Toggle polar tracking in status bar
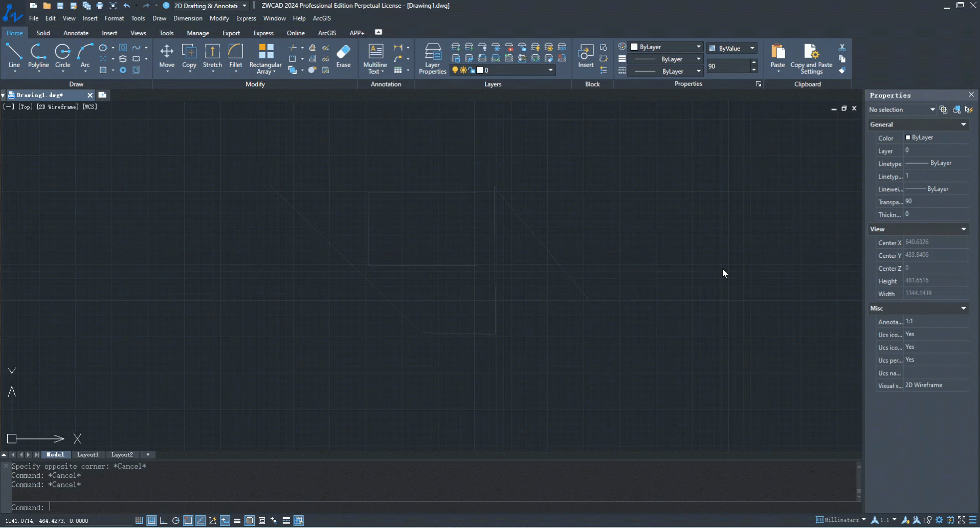This screenshot has height=528, width=980. 176,520
